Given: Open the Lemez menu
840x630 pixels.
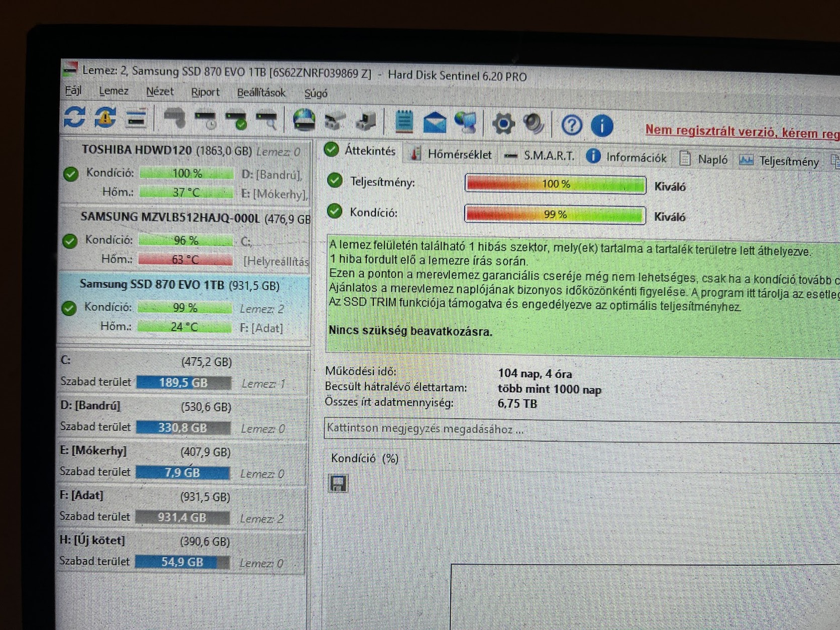Looking at the screenshot, I should tap(114, 91).
